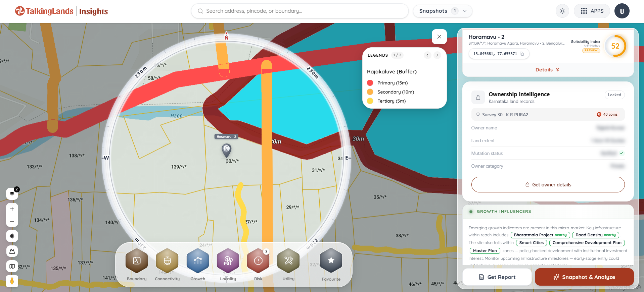Switch basemap with the map icon

[x=12, y=266]
